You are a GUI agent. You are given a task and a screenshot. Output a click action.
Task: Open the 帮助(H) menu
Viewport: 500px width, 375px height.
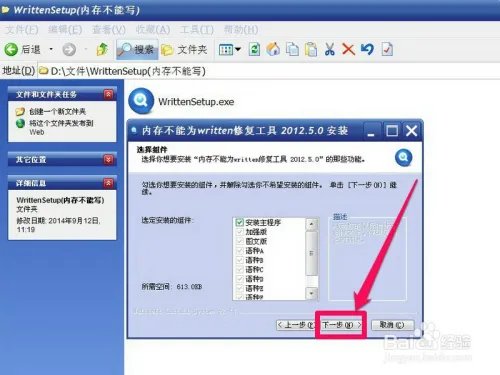[x=241, y=30]
